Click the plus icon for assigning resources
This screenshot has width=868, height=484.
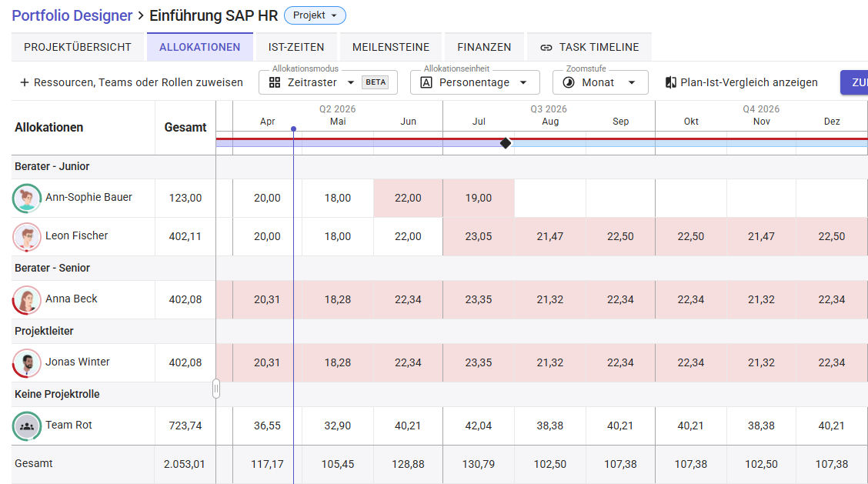pyautogui.click(x=25, y=82)
